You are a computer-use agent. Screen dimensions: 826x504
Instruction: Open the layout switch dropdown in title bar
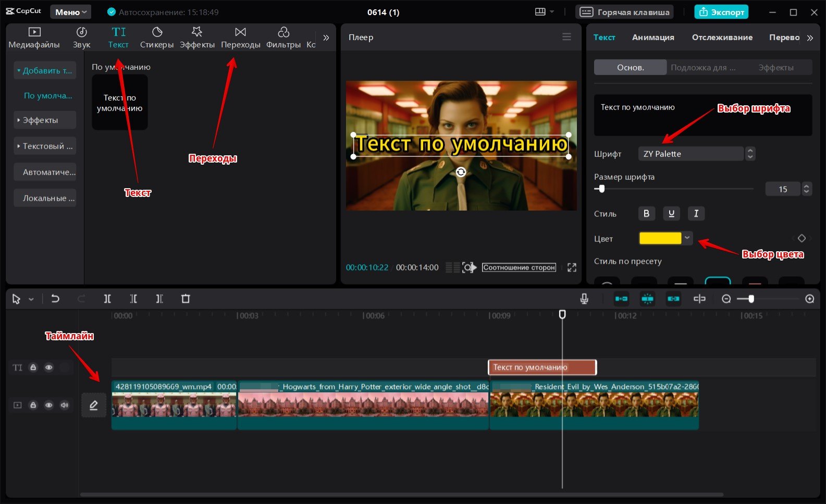click(544, 11)
